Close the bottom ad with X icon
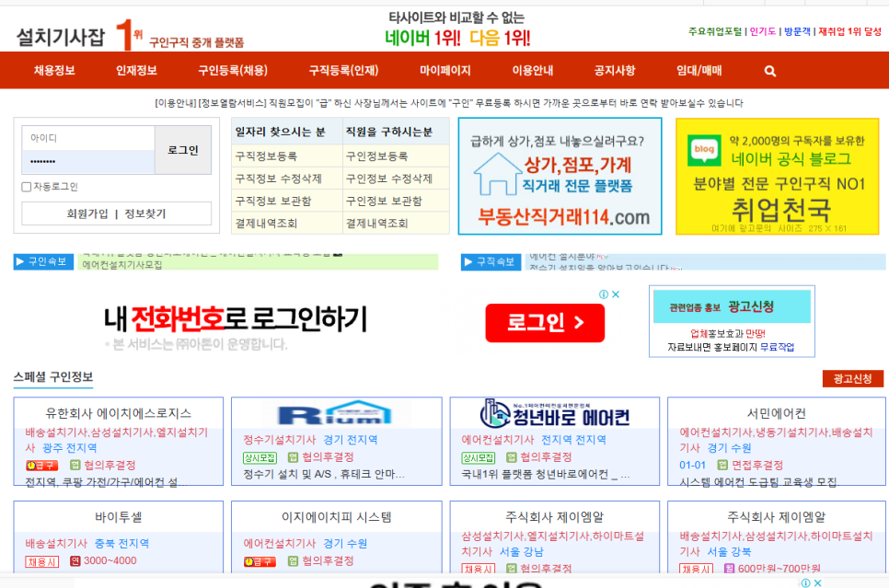 (818, 582)
